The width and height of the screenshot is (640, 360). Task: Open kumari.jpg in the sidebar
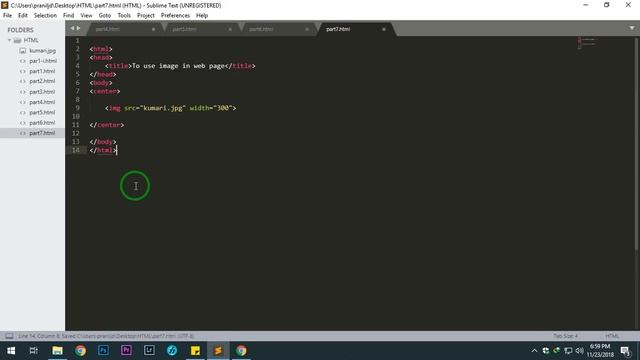coord(42,51)
